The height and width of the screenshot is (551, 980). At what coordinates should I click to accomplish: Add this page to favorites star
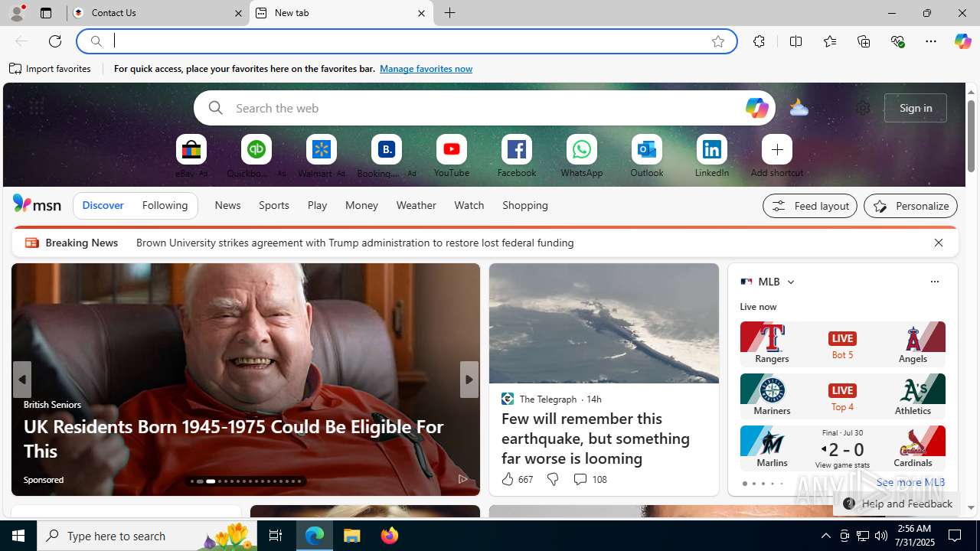(718, 41)
